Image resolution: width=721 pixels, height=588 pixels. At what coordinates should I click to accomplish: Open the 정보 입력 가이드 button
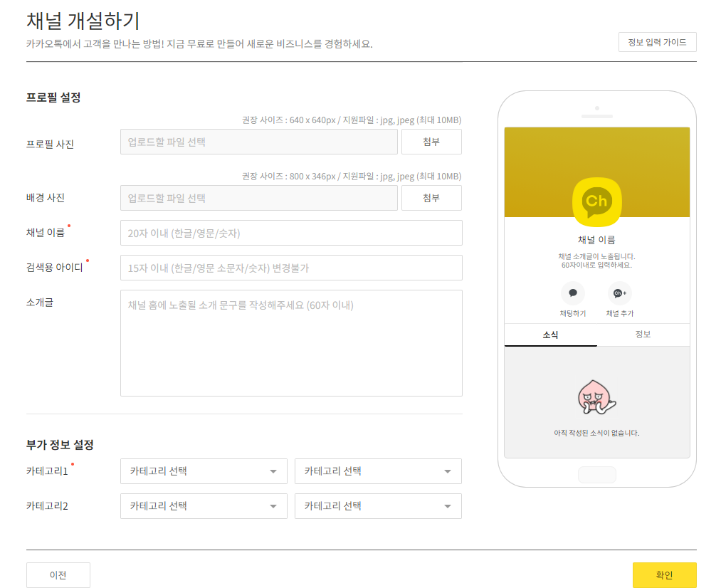point(658,42)
